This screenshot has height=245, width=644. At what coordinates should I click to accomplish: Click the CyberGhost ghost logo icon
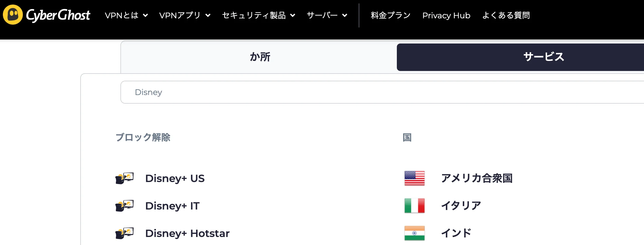click(x=13, y=15)
